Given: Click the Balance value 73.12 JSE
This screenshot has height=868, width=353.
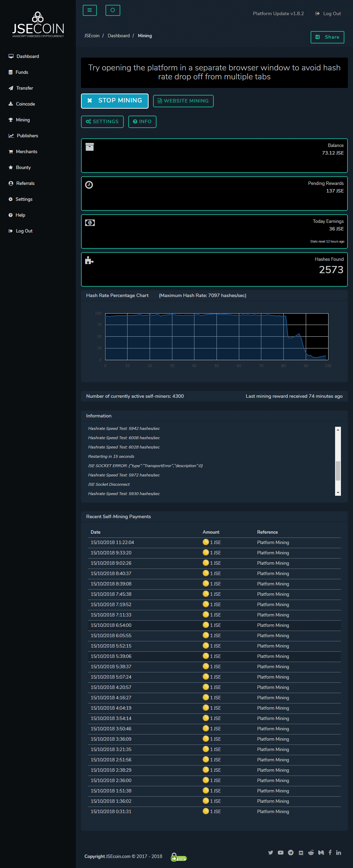Looking at the screenshot, I should 333,153.
